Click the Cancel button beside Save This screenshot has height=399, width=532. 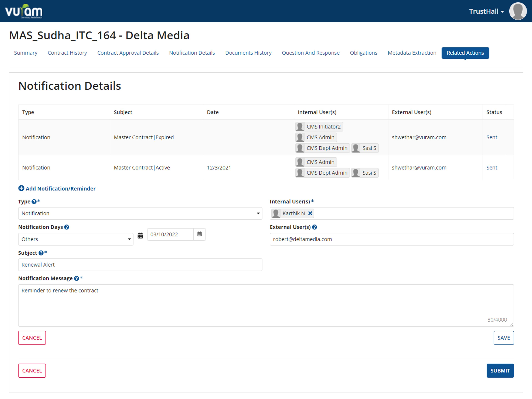(32, 338)
